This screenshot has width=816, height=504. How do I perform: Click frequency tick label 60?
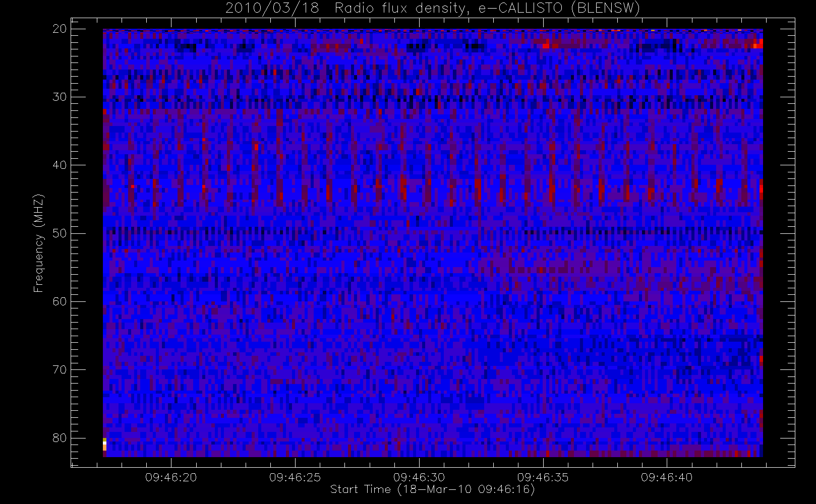[x=60, y=301]
